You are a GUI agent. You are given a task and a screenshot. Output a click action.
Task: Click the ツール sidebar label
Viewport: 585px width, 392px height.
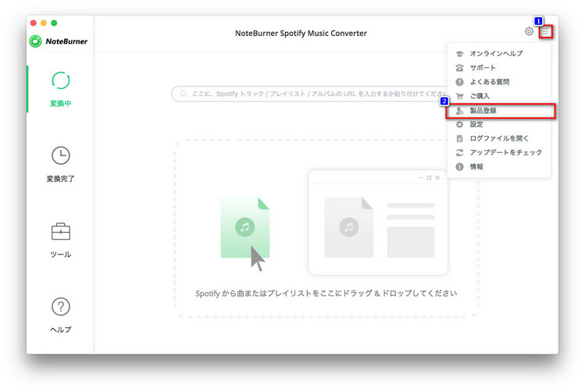[60, 255]
